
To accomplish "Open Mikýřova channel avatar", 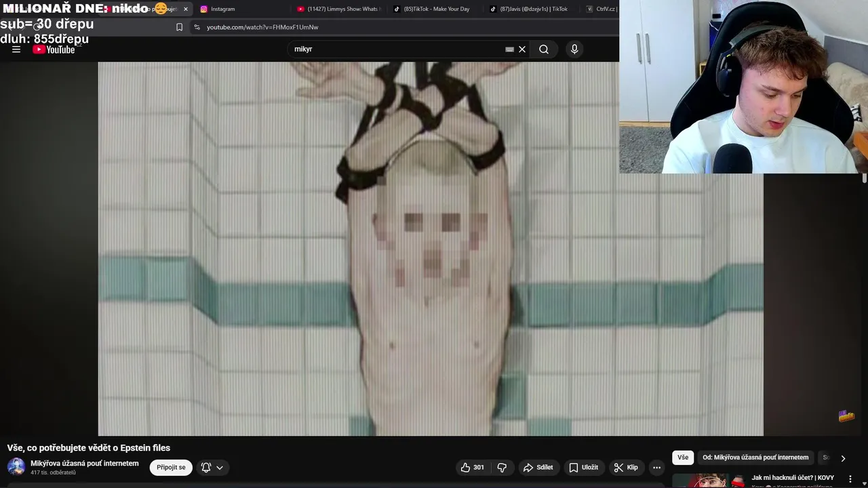I will click(x=16, y=467).
